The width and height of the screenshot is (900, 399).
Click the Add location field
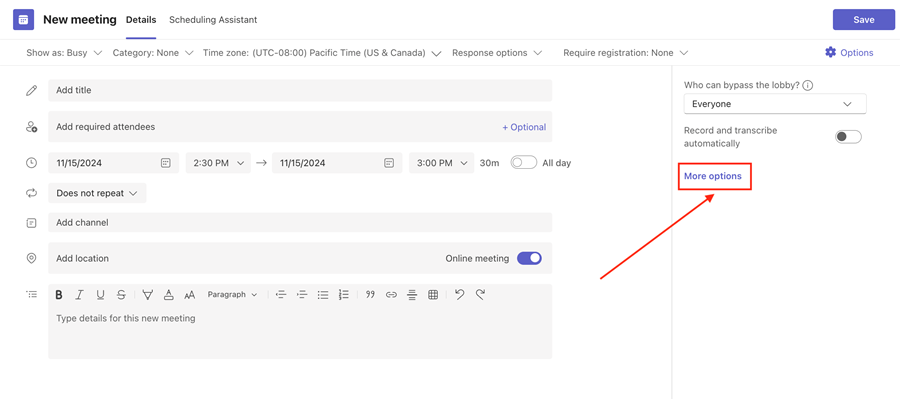pos(300,258)
